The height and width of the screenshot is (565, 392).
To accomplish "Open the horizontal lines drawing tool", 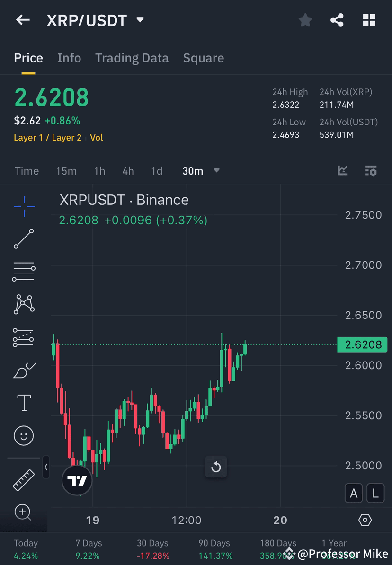I will click(x=24, y=272).
